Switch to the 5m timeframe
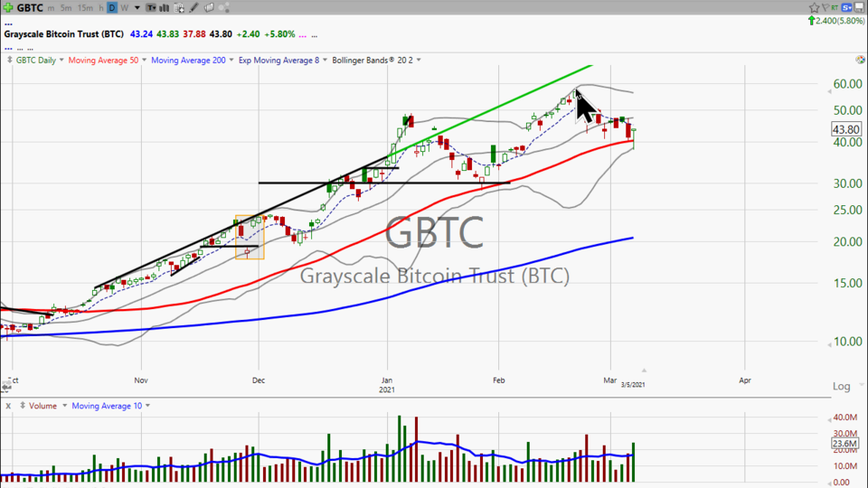 click(66, 8)
